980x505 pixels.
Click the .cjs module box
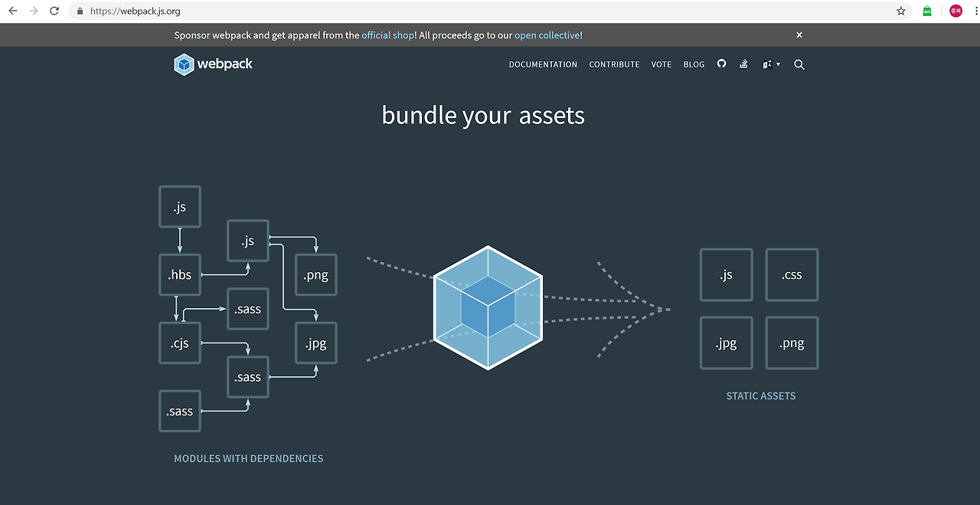[x=180, y=343]
